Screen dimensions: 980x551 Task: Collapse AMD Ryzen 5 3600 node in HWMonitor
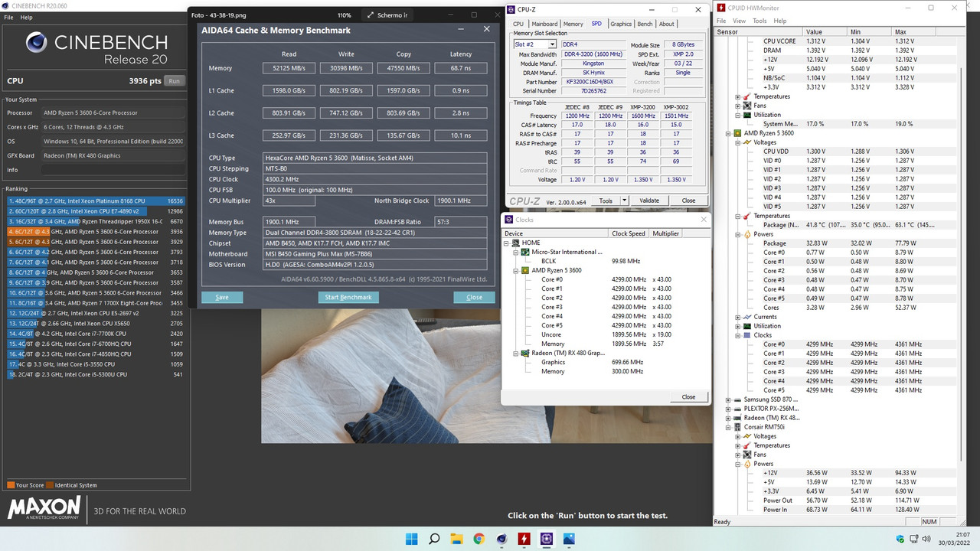pos(728,133)
